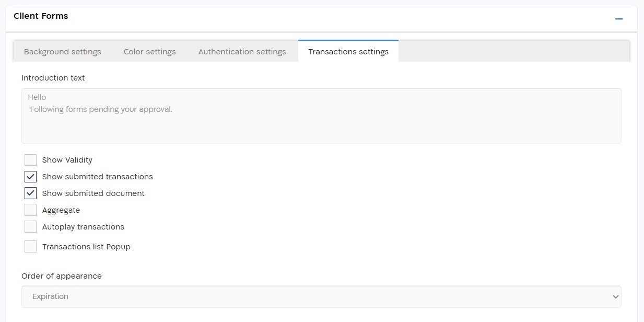This screenshot has height=322, width=644.
Task: Collapse the Client Forms panel
Action: click(619, 19)
